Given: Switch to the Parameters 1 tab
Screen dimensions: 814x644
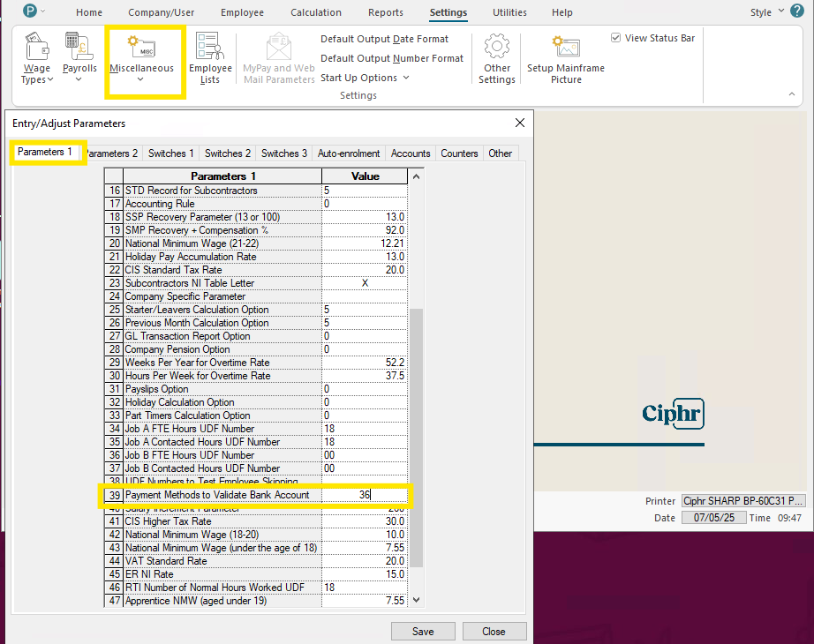Looking at the screenshot, I should (x=45, y=152).
